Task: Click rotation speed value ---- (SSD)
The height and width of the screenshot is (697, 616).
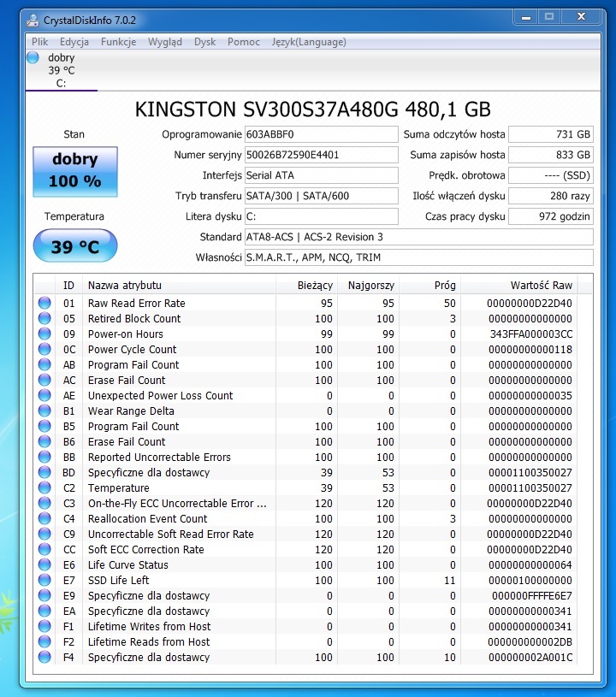Action: [x=551, y=175]
